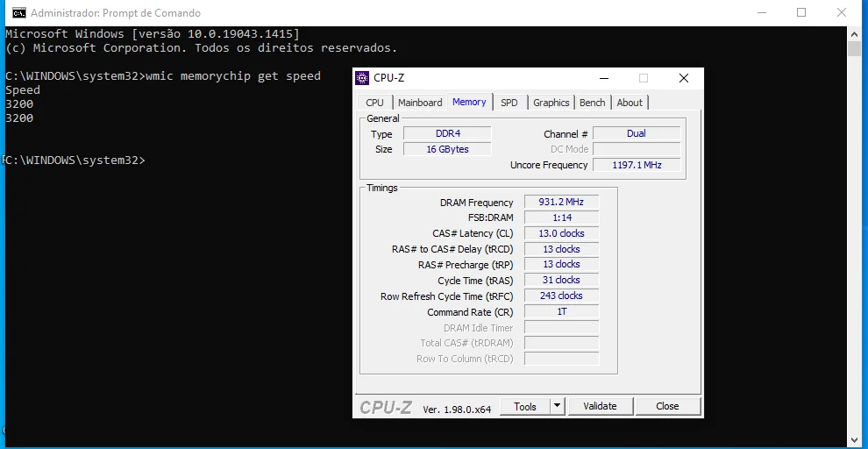Open the Bench tab

click(x=593, y=103)
